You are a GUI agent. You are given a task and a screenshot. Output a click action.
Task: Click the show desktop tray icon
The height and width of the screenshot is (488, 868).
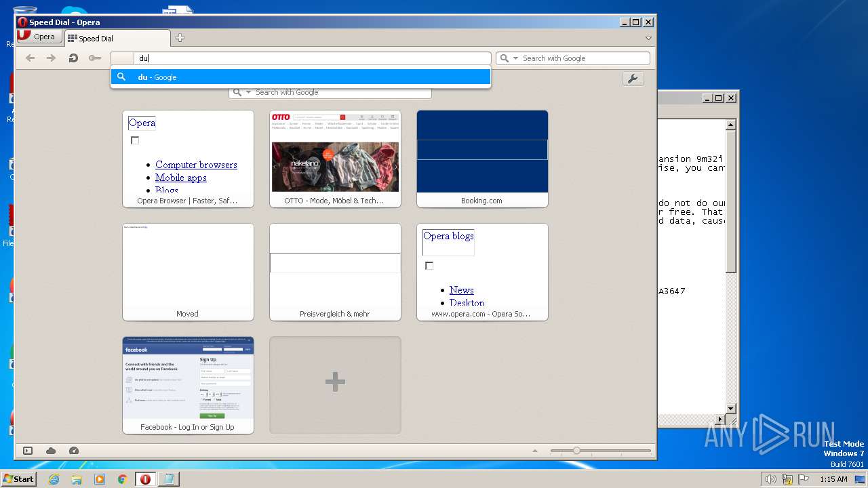tap(860, 479)
